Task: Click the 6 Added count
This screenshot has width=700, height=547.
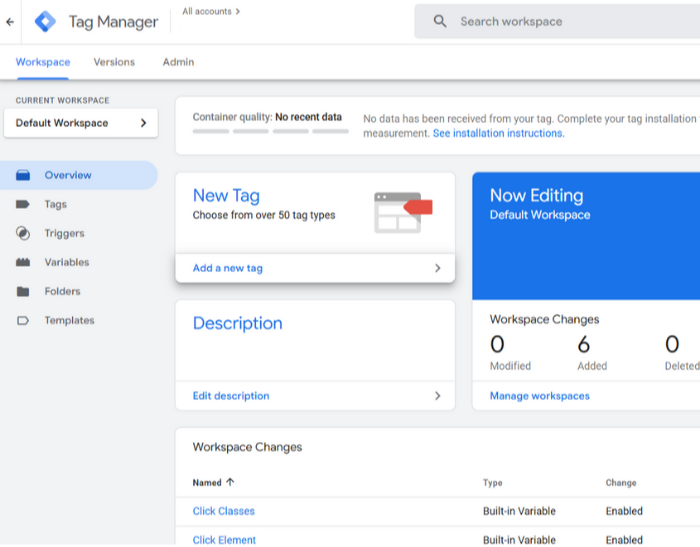Action: tap(584, 344)
